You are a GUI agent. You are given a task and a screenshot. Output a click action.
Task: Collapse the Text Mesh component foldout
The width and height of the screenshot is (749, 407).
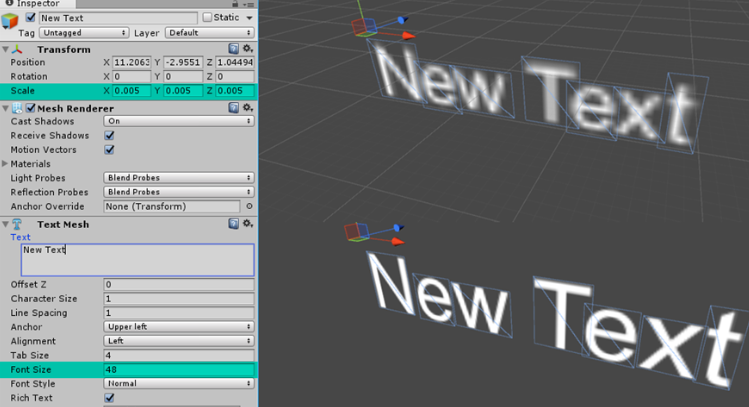click(x=5, y=224)
